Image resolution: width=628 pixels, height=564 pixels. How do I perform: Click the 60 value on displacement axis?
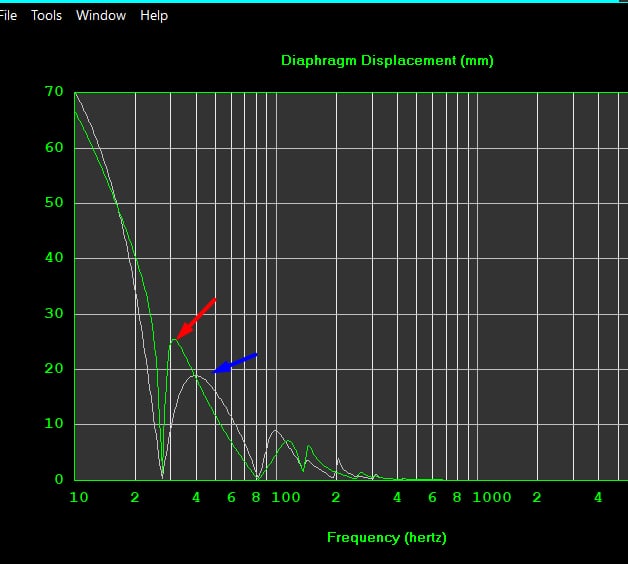(x=54, y=148)
